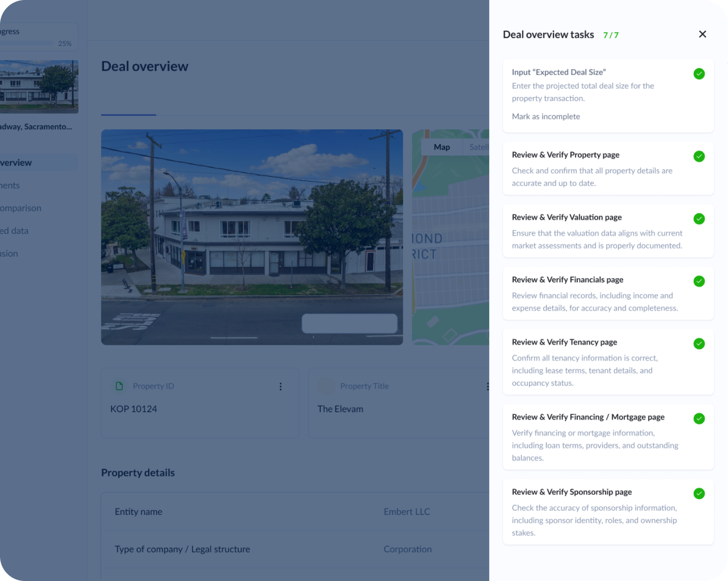Click the KOP 10124 property ID value
Image resolution: width=728 pixels, height=581 pixels.
(x=134, y=409)
